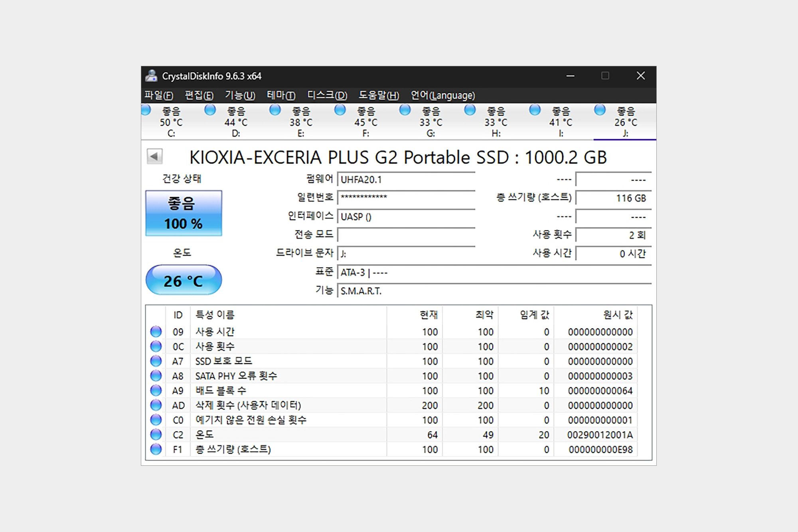This screenshot has height=532, width=798.
Task: Click the status icon for attribute C2 온도
Action: 156,435
